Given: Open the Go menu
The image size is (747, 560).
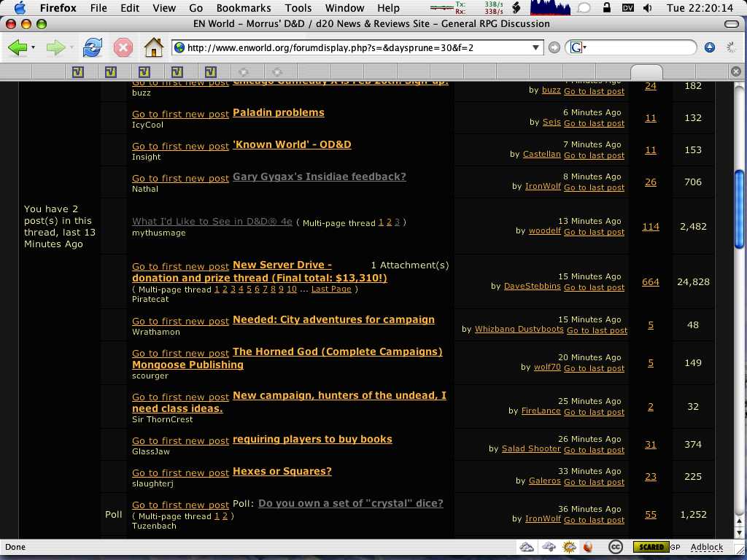Looking at the screenshot, I should pyautogui.click(x=196, y=7).
